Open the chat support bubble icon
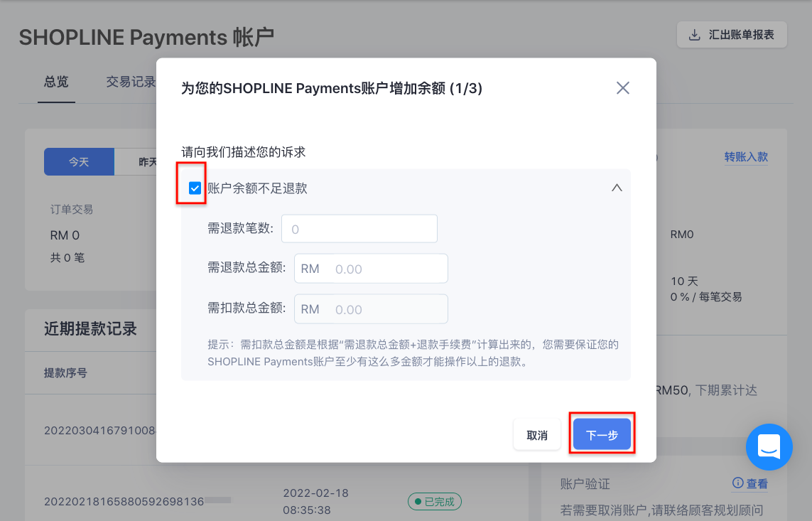The image size is (812, 521). pos(769,446)
